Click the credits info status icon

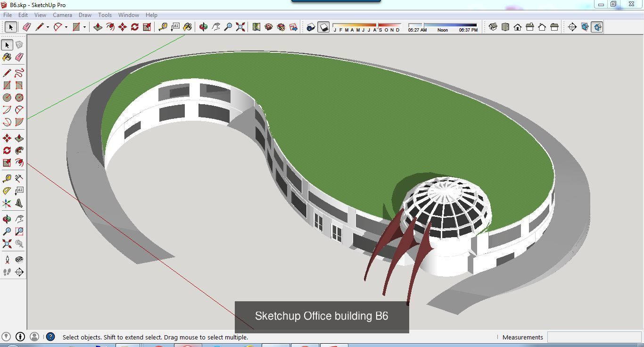click(20, 337)
